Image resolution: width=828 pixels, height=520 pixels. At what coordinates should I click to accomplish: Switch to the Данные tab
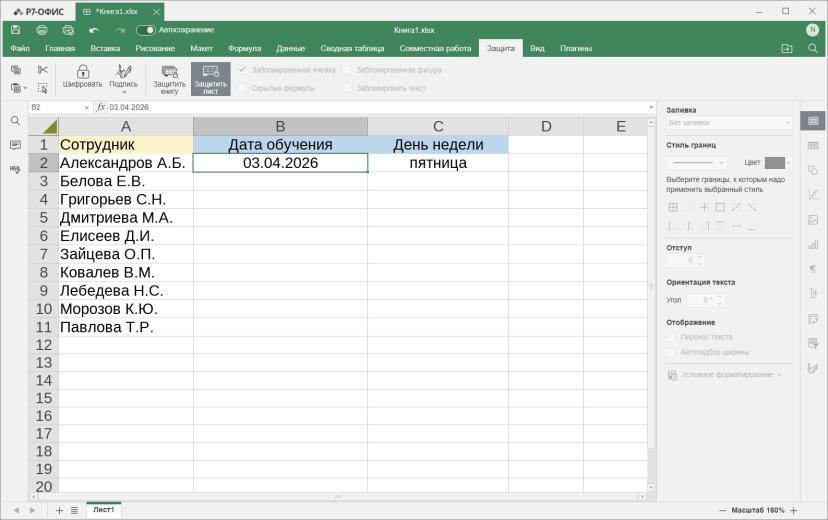pos(291,49)
